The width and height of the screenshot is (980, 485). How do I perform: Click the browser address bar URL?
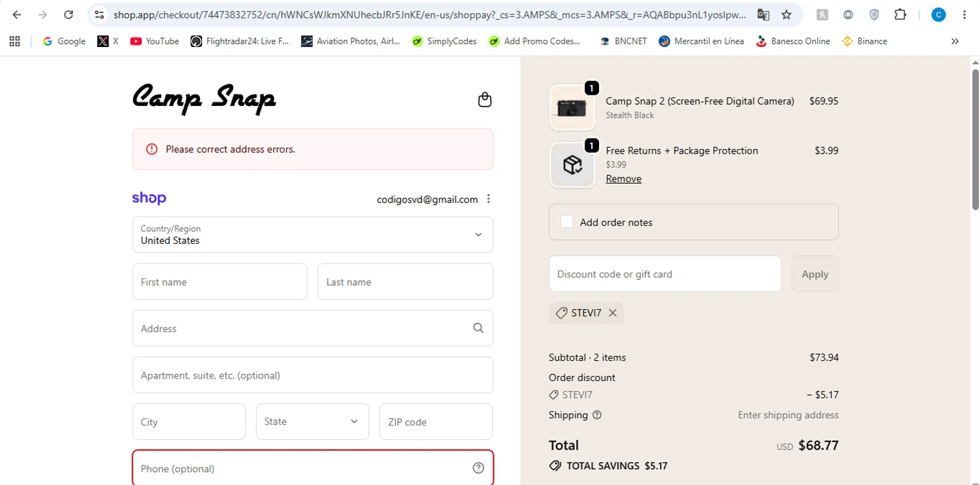coord(429,14)
